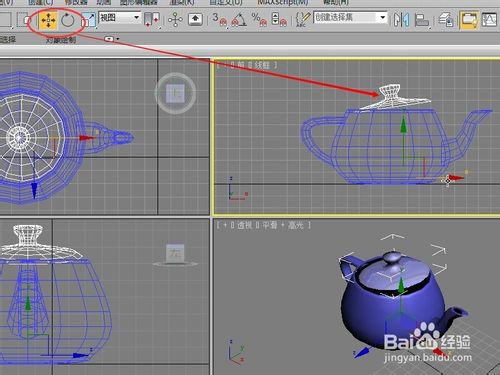
Task: Switch to the 对象绘制 ribbon tab
Action: [x=61, y=40]
